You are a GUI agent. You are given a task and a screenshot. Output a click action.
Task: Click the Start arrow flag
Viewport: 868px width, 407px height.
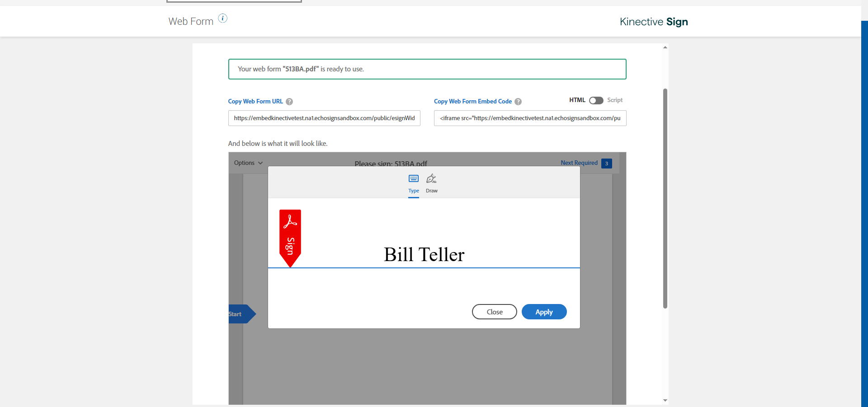coord(242,314)
